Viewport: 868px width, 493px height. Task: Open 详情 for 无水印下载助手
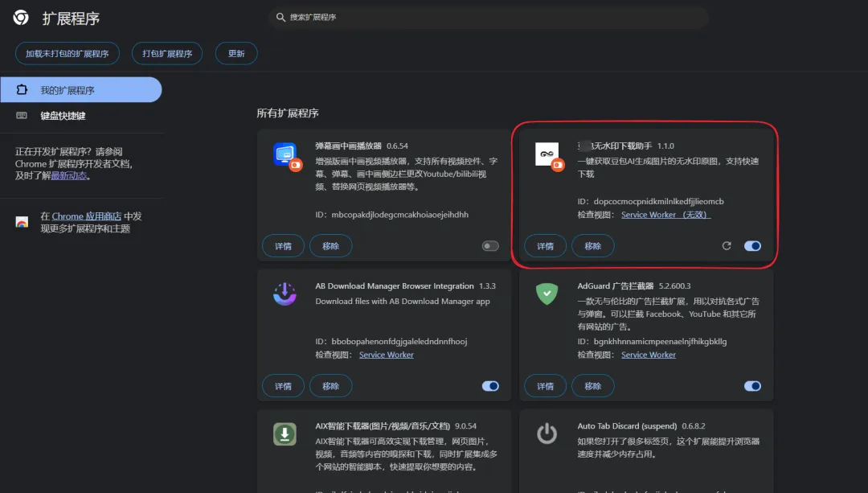545,246
